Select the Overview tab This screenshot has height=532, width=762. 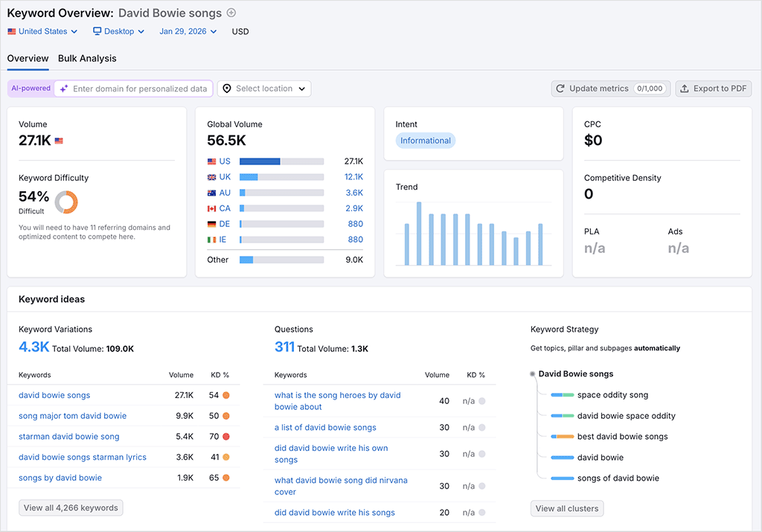tap(28, 58)
